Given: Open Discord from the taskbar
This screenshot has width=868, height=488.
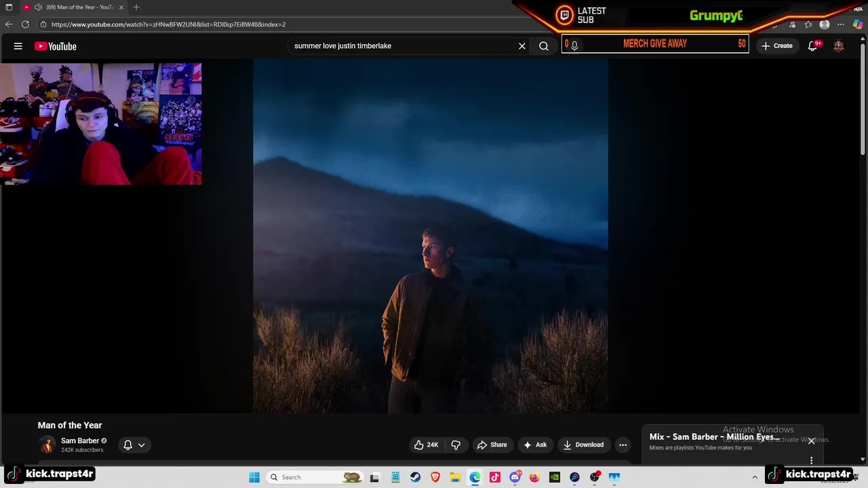Looking at the screenshot, I should click(515, 477).
